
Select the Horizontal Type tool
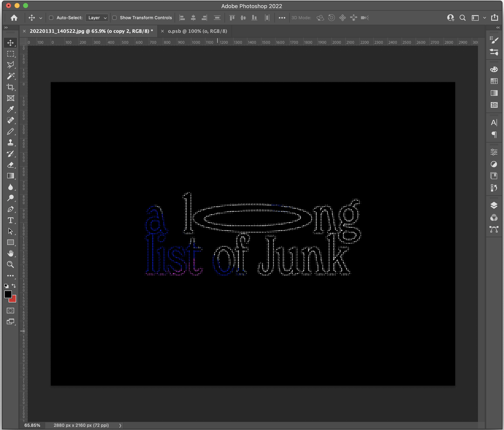(10, 220)
